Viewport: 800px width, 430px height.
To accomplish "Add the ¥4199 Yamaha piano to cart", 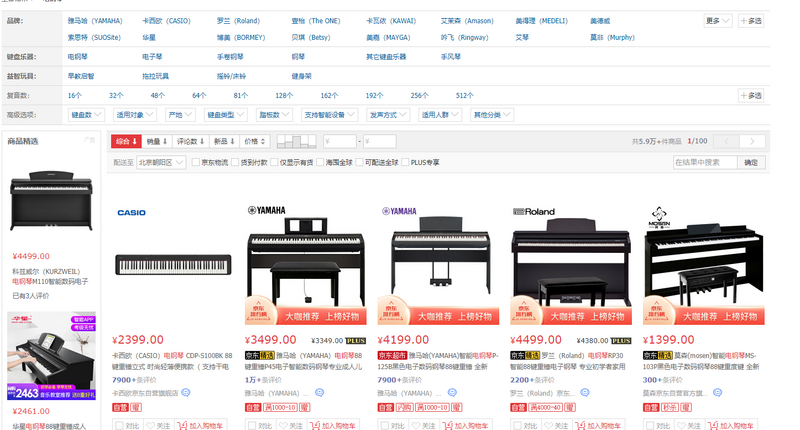I will point(465,425).
